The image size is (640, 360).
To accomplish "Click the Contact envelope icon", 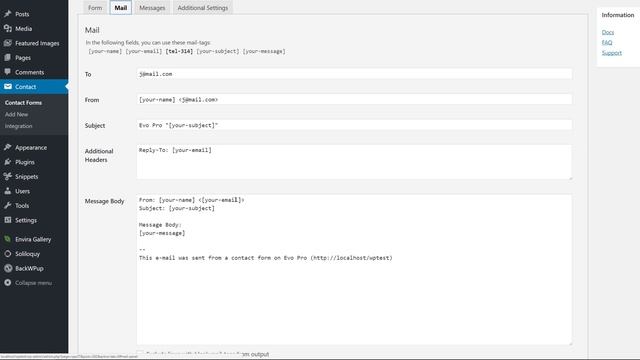I will point(8,87).
